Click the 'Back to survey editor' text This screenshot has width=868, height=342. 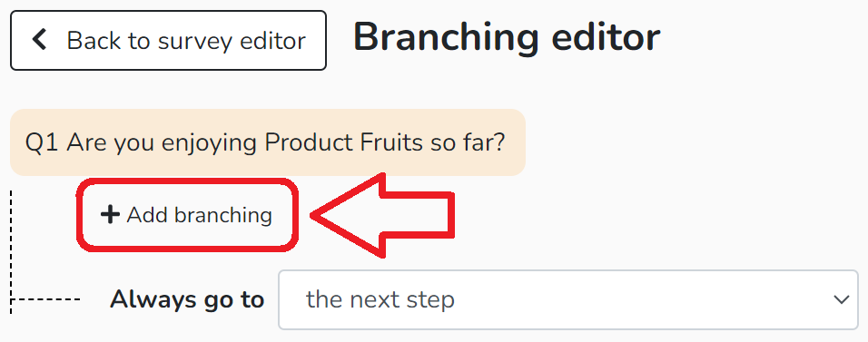[x=186, y=41]
